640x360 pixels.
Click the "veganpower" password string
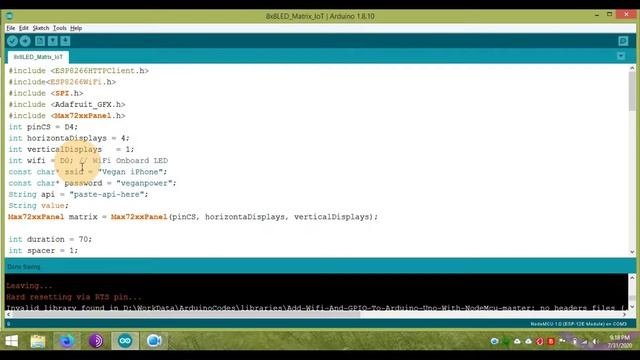pos(144,183)
